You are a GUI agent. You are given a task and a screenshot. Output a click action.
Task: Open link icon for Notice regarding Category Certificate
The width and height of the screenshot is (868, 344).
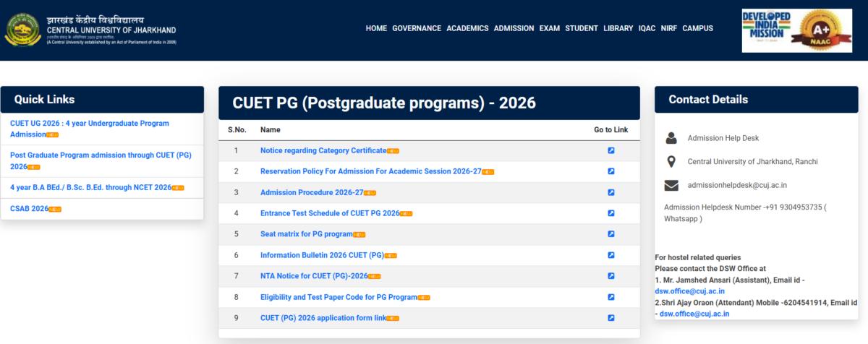[x=611, y=150]
